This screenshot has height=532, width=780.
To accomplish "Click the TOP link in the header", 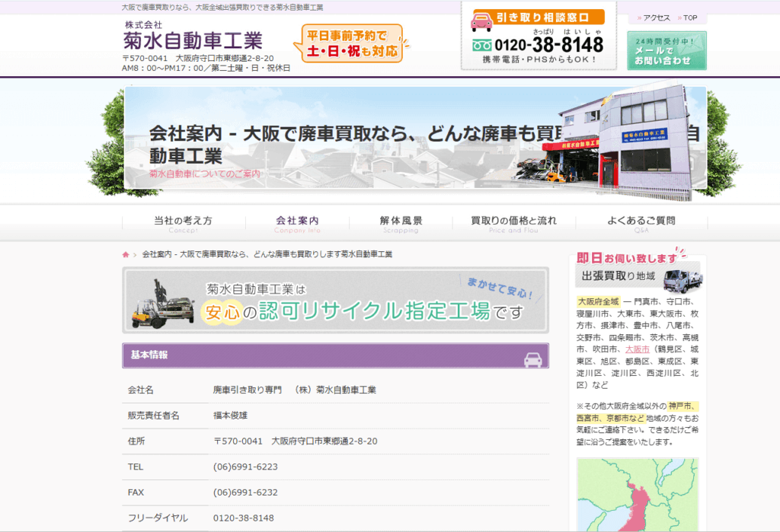I will (689, 18).
